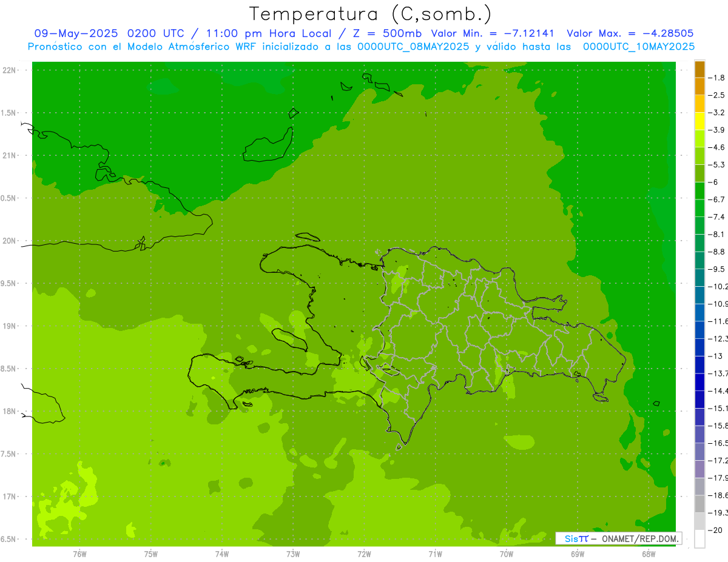The image size is (728, 562).
Task: Click the "-6.7" color scale label
Action: pos(716,199)
